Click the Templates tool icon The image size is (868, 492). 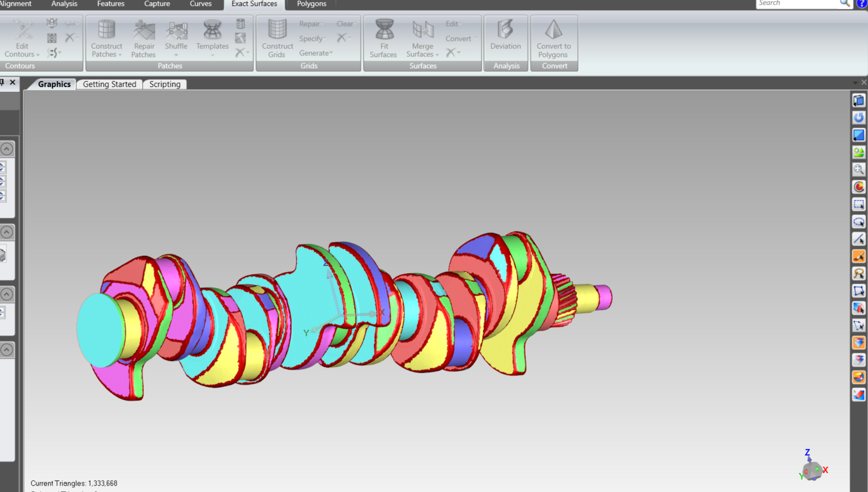[212, 29]
